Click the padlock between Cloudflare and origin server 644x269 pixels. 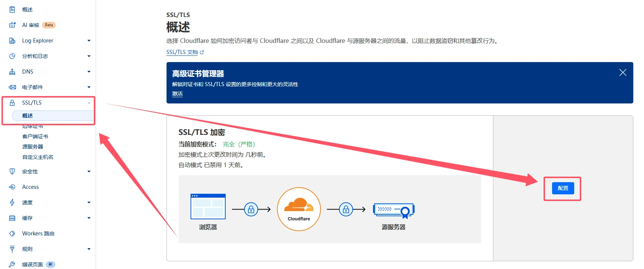tap(346, 210)
